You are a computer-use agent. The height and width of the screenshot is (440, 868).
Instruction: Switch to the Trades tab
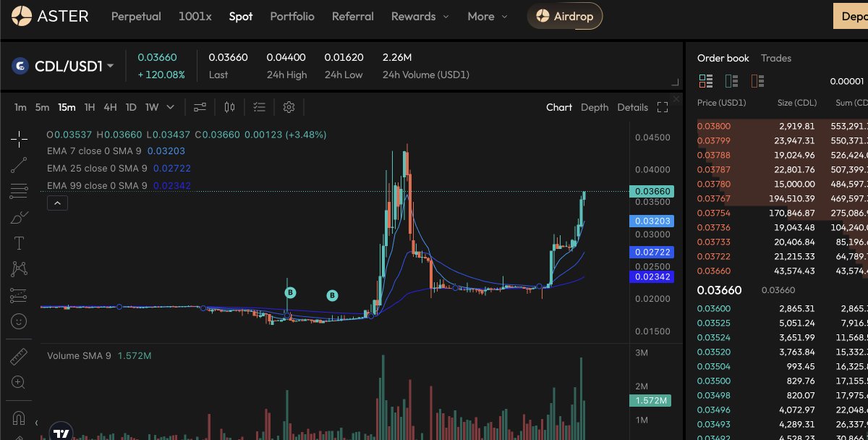(x=776, y=58)
